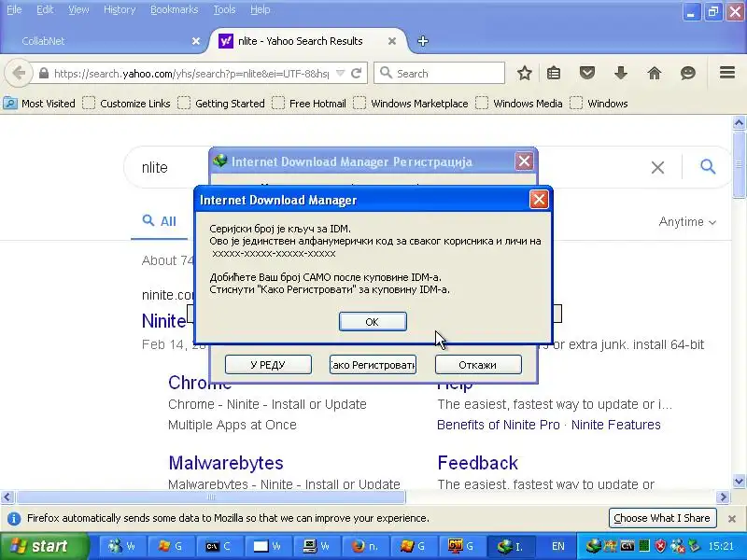
Task: Open the View menu
Action: (78, 9)
